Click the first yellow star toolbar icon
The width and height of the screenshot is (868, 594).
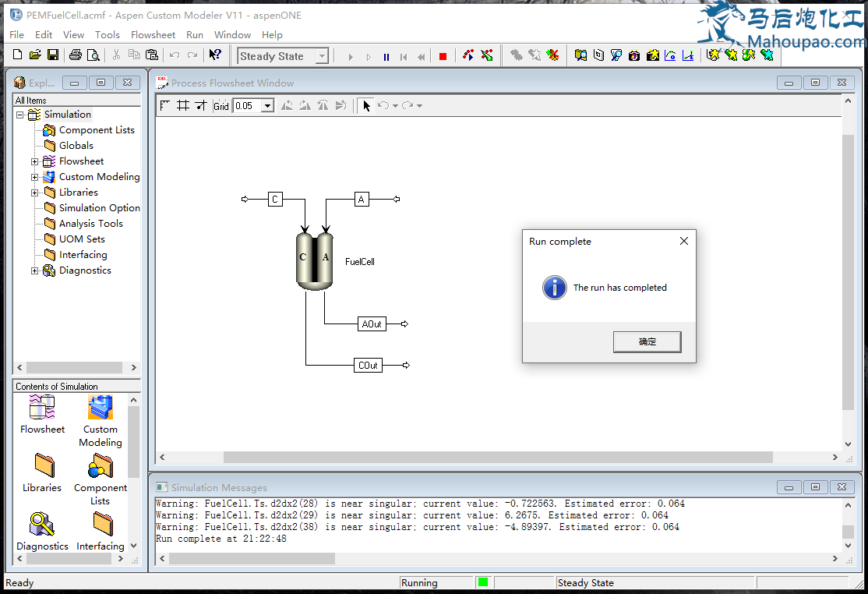pyautogui.click(x=713, y=55)
